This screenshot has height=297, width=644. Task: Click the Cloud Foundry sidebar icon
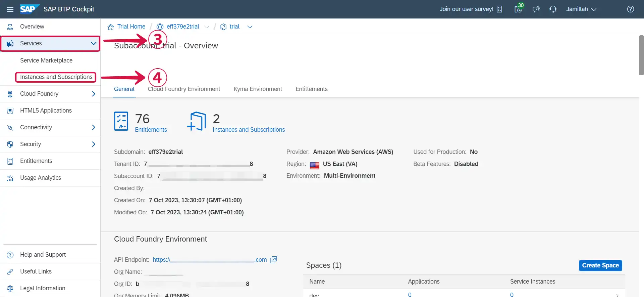click(10, 94)
